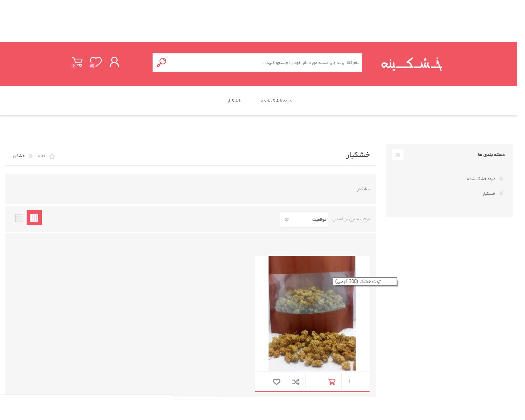Switch to grid view mode
525x420 pixels.
coord(34,218)
